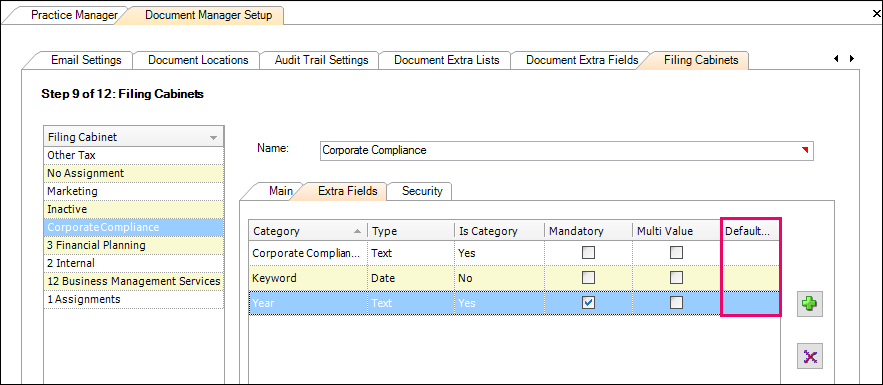The image size is (883, 385).
Task: Select Marketing filing cabinet
Action: pyautogui.click(x=133, y=191)
